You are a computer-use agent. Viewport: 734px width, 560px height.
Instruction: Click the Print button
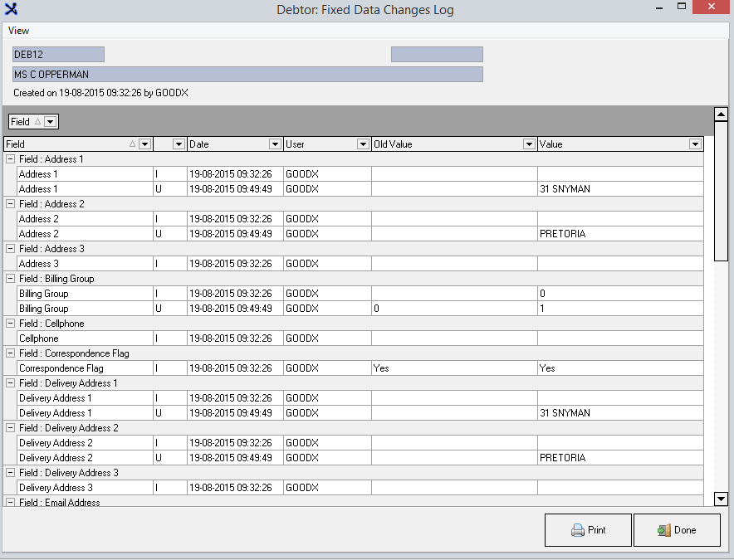(x=588, y=530)
